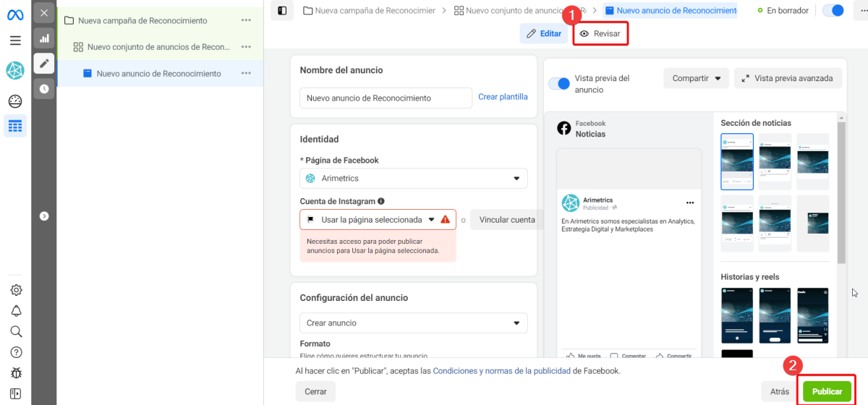Click the Arimetrics avatar in preview post
Viewport: 868px width, 405px height.
pos(571,203)
